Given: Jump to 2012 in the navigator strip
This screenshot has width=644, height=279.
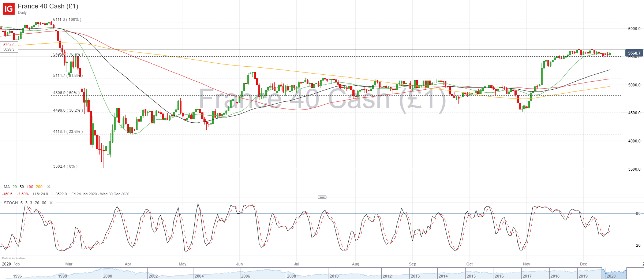Looking at the screenshot, I should point(387,276).
